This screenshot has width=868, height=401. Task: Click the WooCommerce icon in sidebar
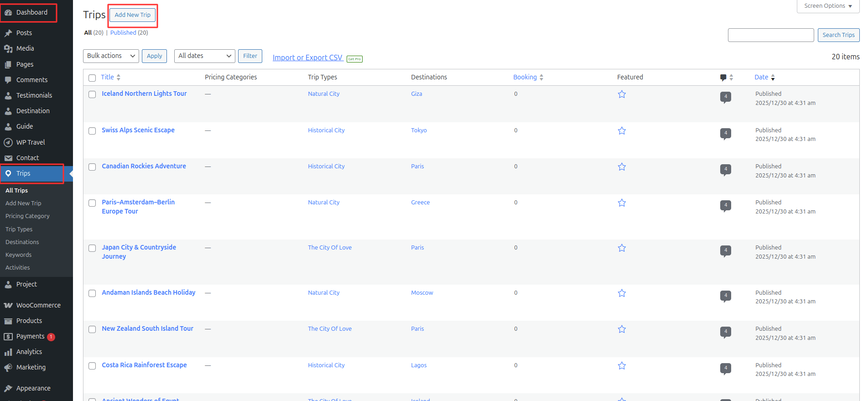click(8, 305)
